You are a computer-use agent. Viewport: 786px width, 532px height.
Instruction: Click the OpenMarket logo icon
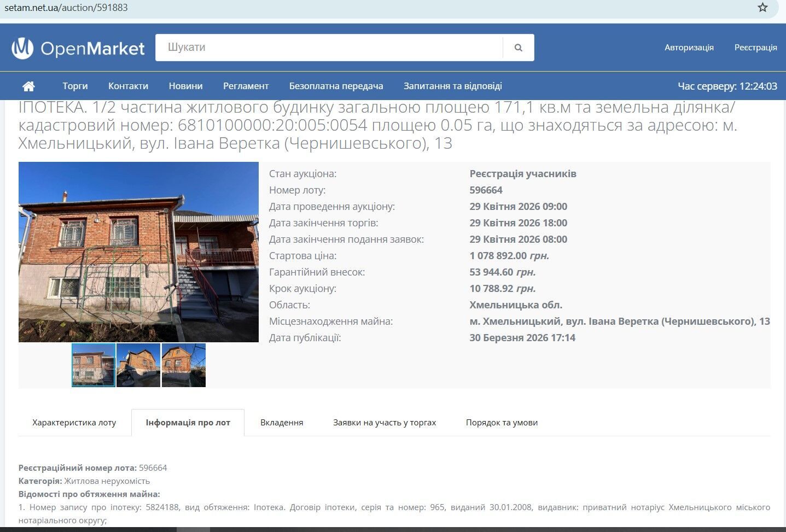coord(22,48)
